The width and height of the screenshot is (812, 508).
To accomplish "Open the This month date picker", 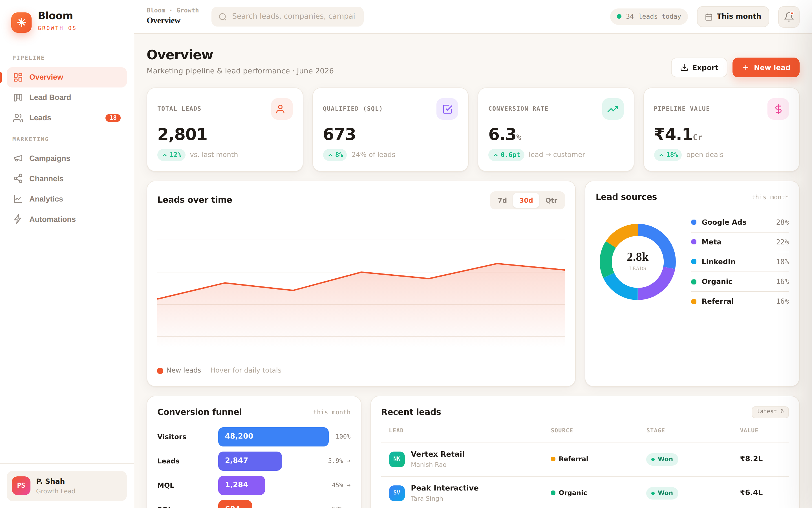I will (x=733, y=16).
